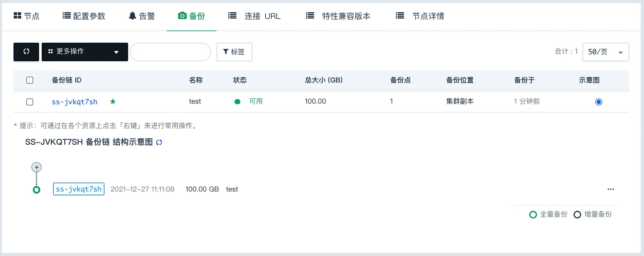The width and height of the screenshot is (644, 256).
Task: Focus the search input field
Action: point(170,52)
